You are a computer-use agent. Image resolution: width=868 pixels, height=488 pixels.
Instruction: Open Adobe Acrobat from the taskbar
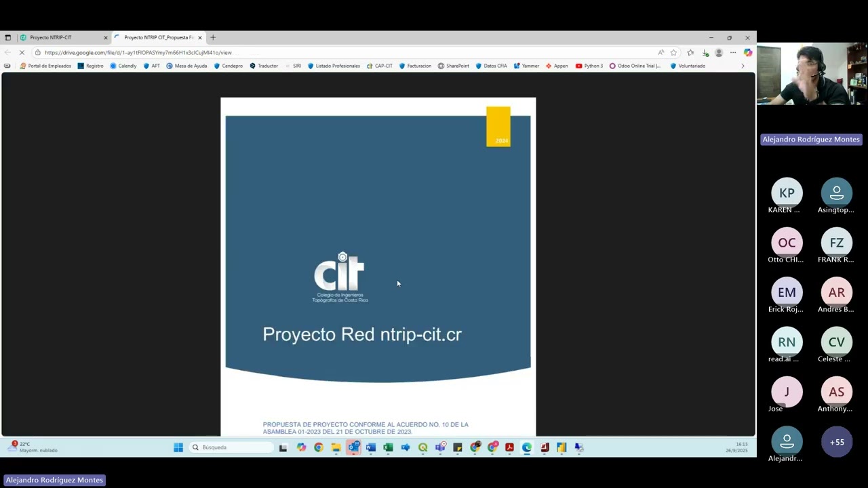pyautogui.click(x=509, y=447)
